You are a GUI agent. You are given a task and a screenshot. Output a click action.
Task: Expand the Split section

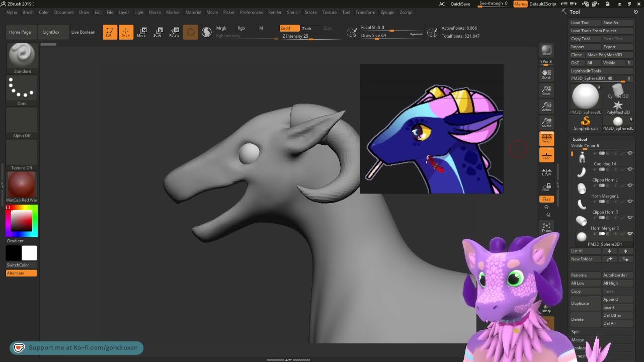click(576, 332)
